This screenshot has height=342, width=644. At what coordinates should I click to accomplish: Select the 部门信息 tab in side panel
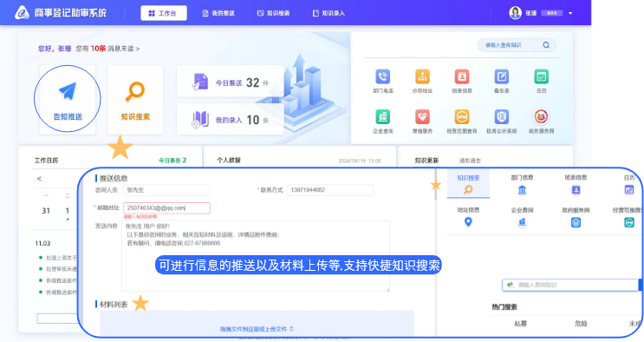(522, 184)
